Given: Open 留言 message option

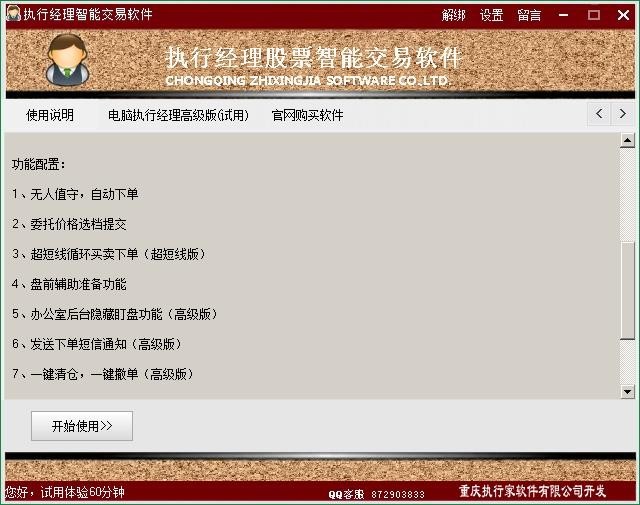Looking at the screenshot, I should point(529,15).
